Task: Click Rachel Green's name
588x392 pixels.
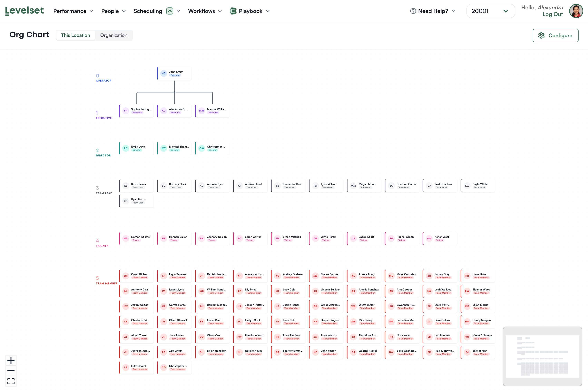Action: (x=405, y=237)
